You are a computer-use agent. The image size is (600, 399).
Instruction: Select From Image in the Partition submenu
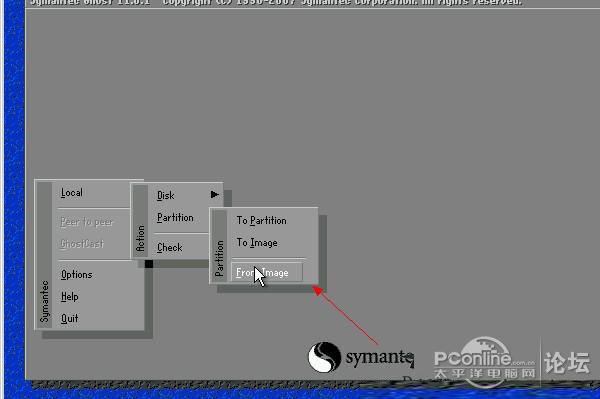click(267, 272)
